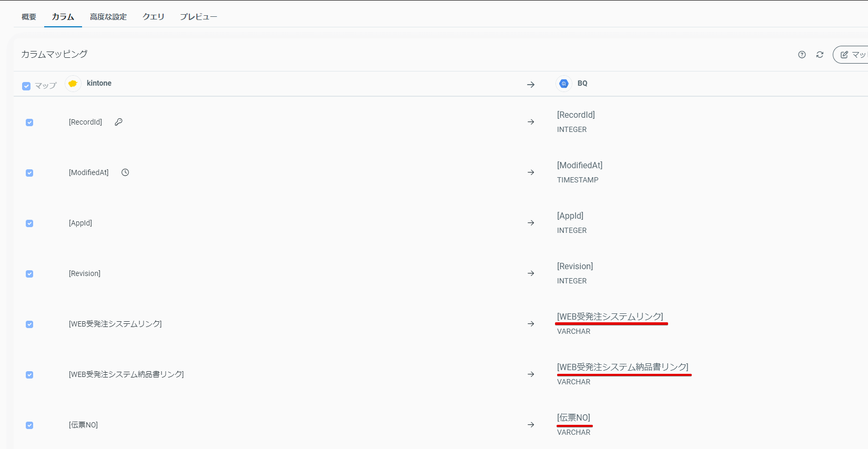Screen dimensions: 868x449
Task: Select the kintone [ModifiedAt] source column
Action: pos(89,172)
